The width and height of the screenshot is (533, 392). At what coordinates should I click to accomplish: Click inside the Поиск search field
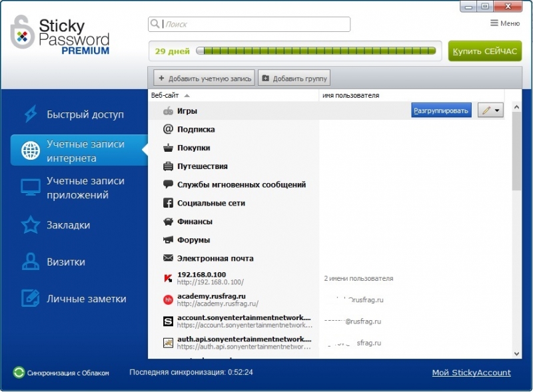pos(249,24)
